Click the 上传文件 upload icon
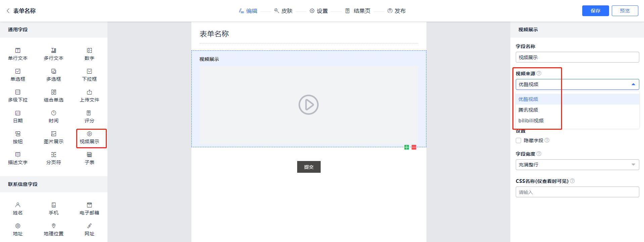The width and height of the screenshot is (644, 242). [x=89, y=92]
